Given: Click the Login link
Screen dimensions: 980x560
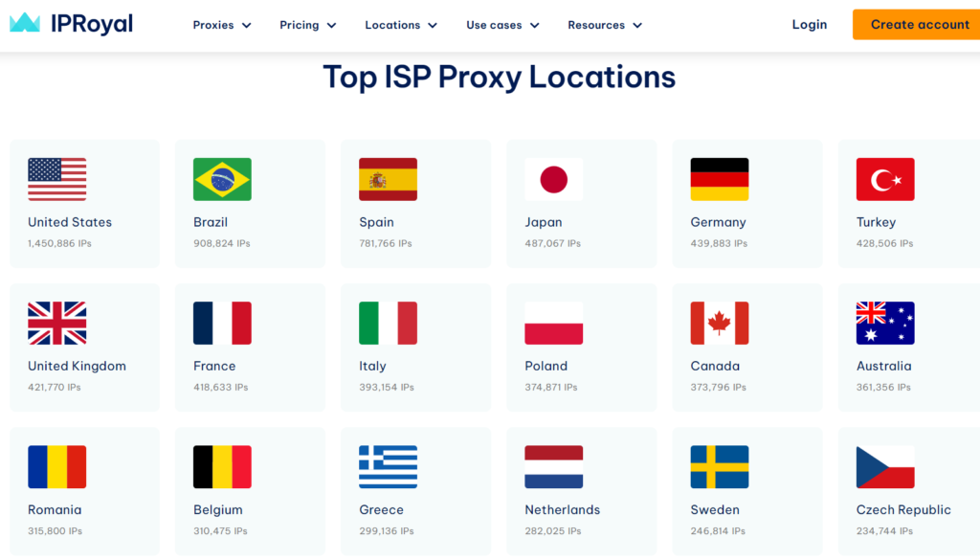Looking at the screenshot, I should click(810, 24).
